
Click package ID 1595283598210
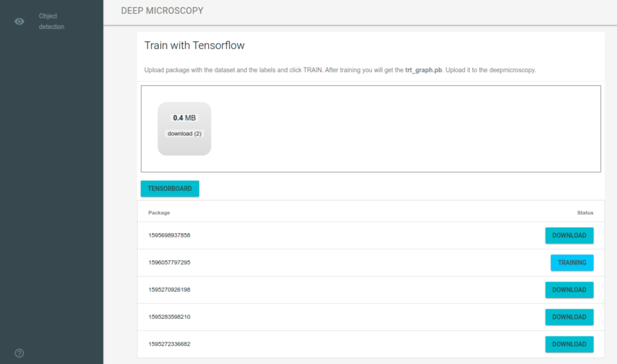click(x=169, y=317)
